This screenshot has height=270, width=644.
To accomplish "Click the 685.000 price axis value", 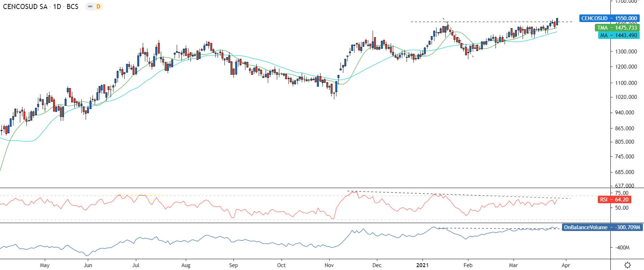I will coord(624,172).
